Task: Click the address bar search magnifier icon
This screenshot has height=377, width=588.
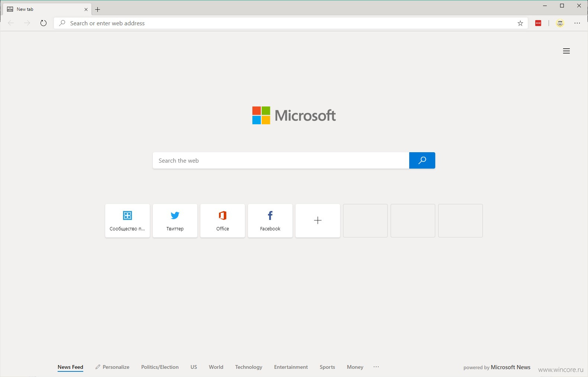Action: [x=62, y=23]
